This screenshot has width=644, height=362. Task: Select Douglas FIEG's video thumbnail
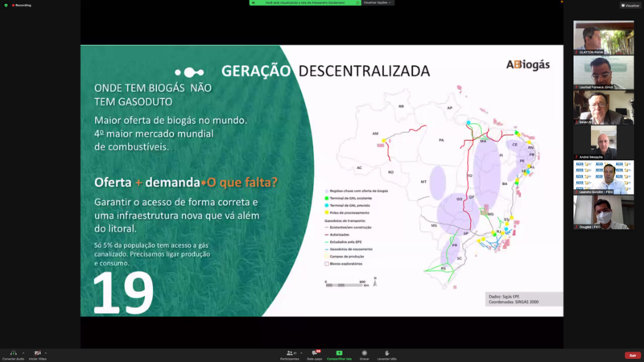coord(603,212)
